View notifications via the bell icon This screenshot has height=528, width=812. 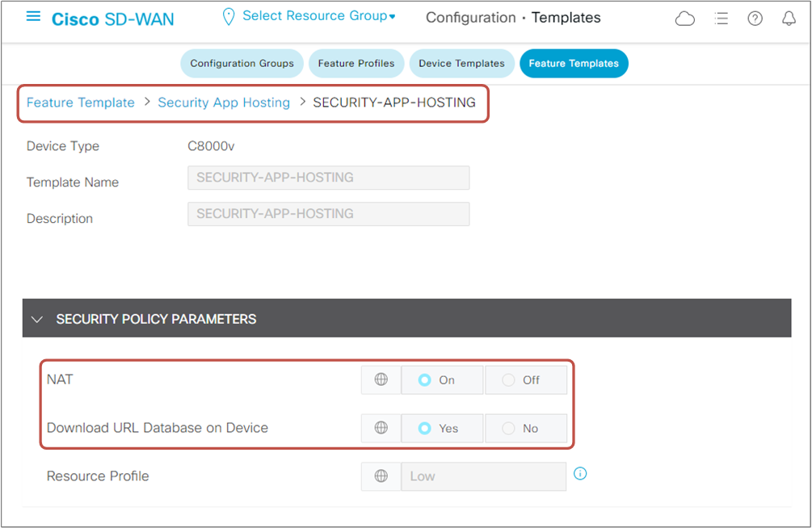(789, 18)
